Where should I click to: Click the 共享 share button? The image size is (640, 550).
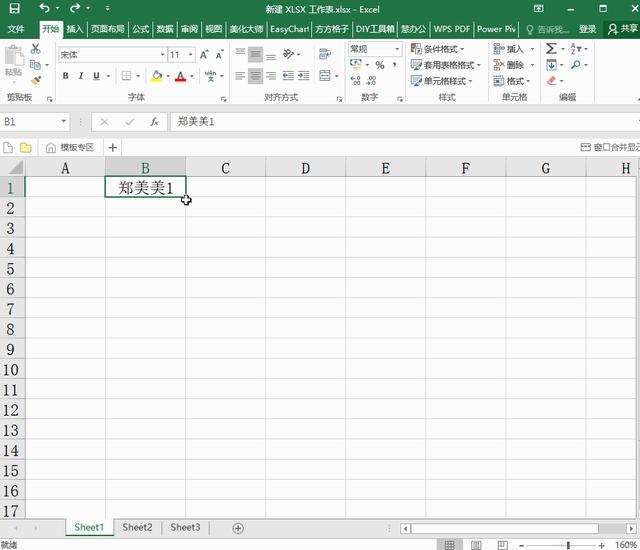coord(622,29)
